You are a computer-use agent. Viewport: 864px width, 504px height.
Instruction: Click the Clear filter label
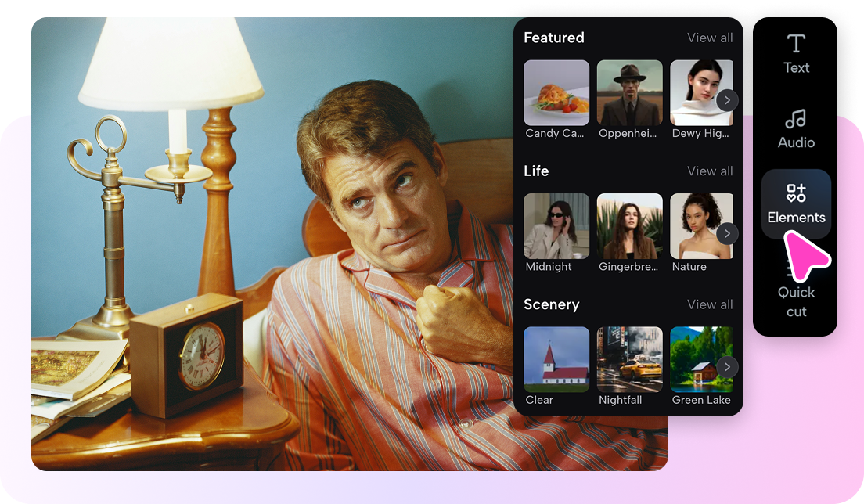(539, 401)
